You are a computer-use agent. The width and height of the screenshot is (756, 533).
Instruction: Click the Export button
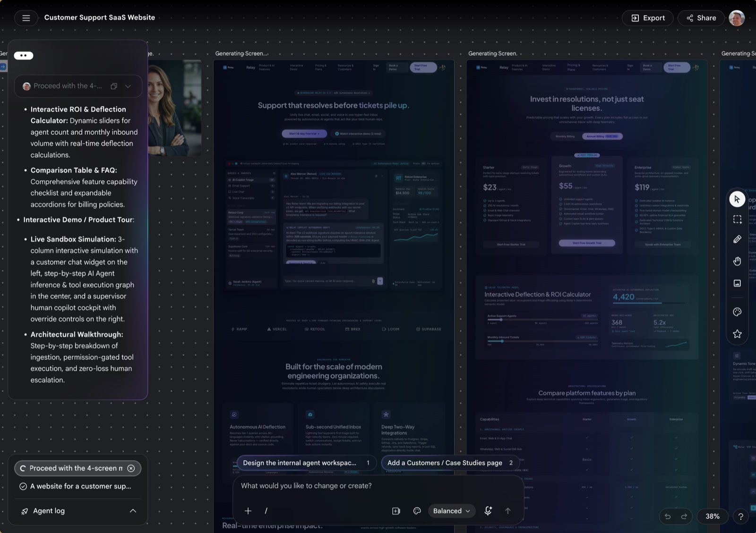pos(648,18)
